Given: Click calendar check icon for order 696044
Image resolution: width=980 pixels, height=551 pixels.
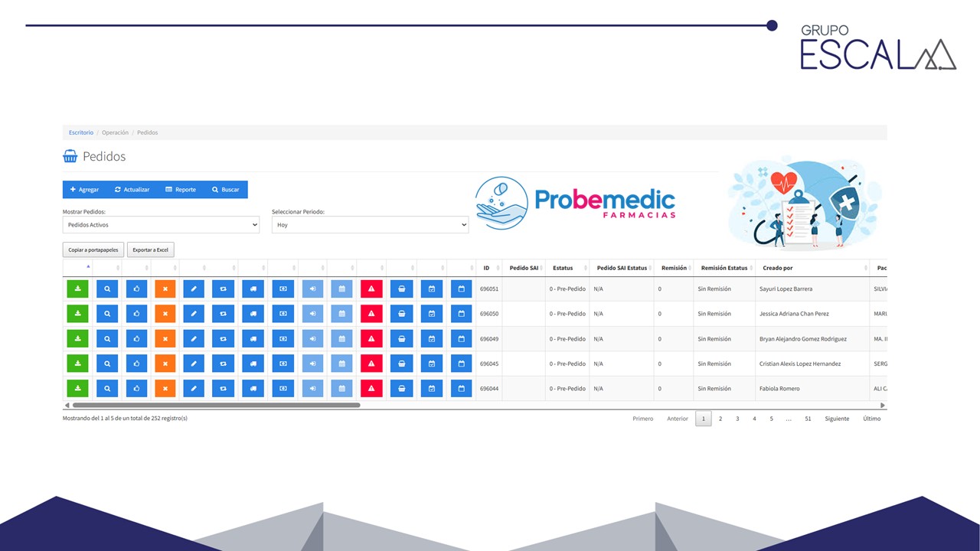Looking at the screenshot, I should click(x=431, y=389).
